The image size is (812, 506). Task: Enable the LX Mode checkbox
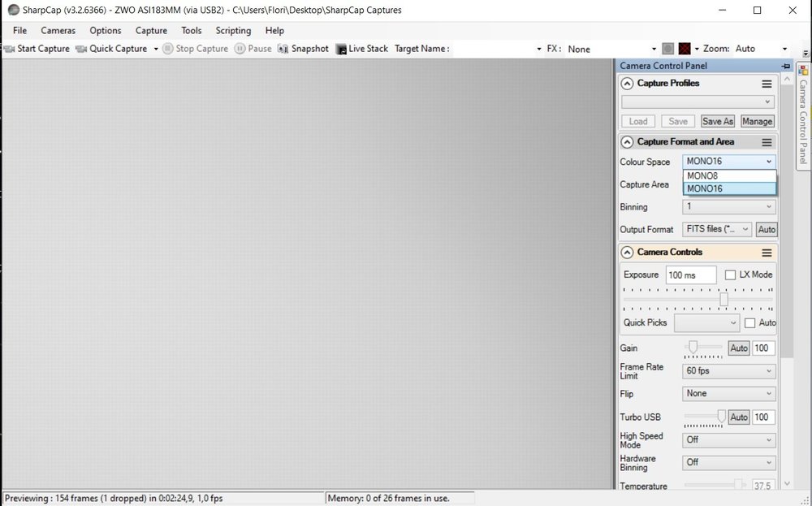pyautogui.click(x=730, y=275)
